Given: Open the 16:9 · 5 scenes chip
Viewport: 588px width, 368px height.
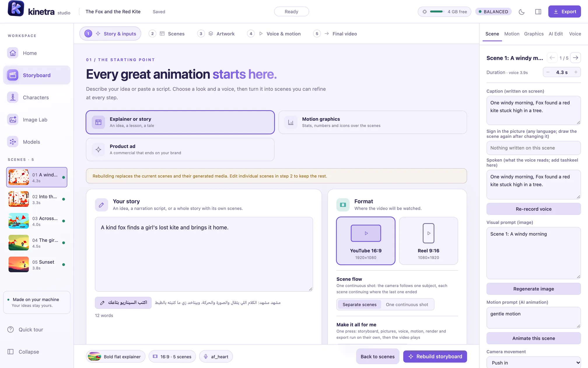Looking at the screenshot, I should (172, 356).
